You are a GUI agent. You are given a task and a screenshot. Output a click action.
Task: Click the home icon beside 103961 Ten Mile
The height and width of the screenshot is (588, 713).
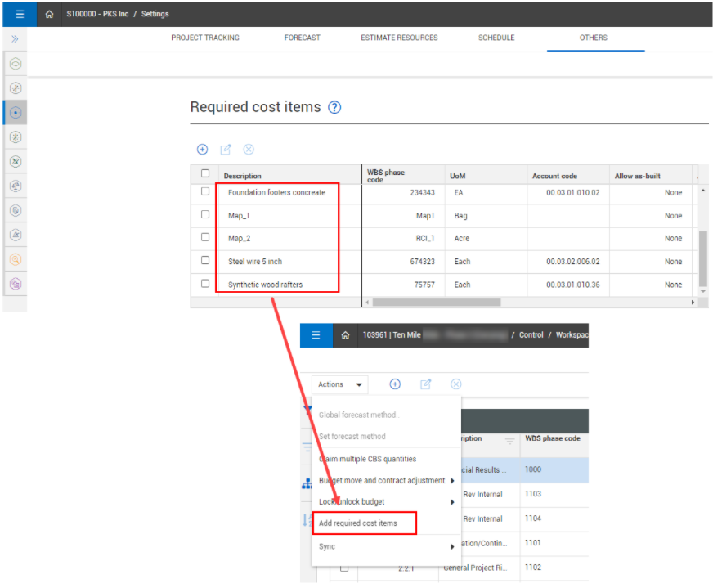(346, 335)
